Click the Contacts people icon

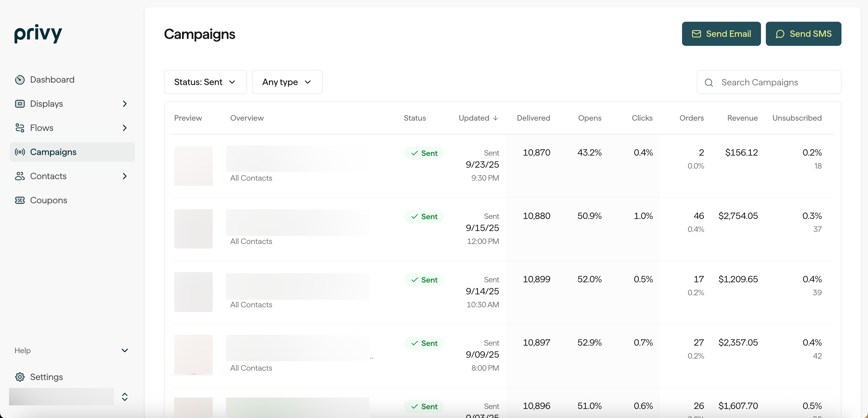[x=20, y=176]
